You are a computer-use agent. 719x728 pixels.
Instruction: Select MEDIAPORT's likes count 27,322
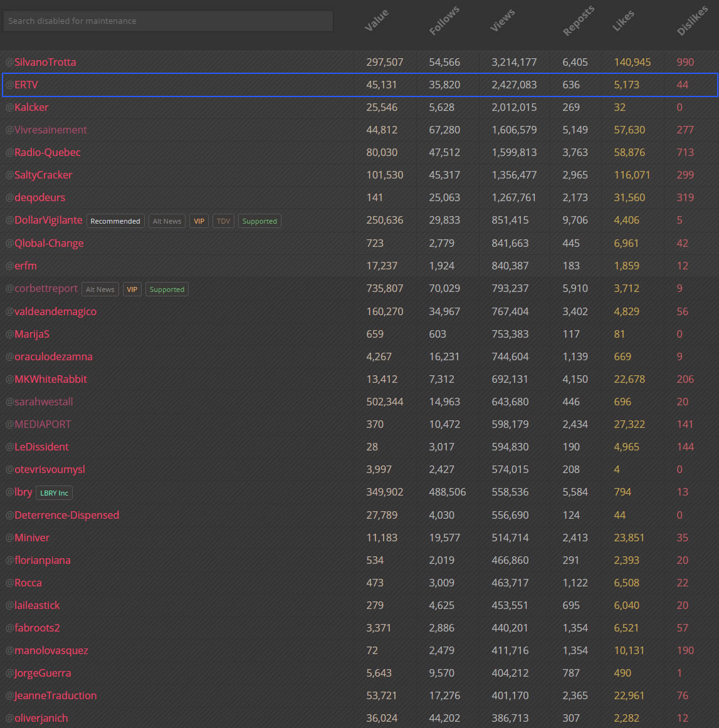629,424
